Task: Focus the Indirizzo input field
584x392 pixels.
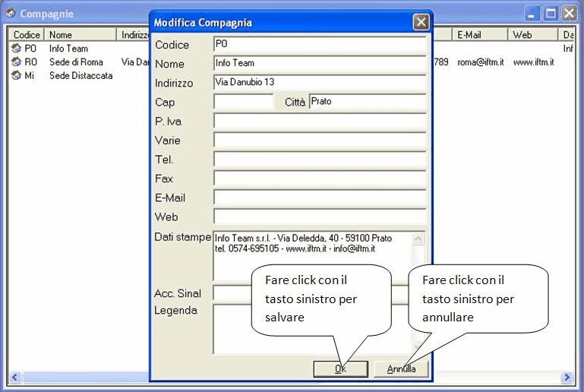Action: click(x=320, y=82)
